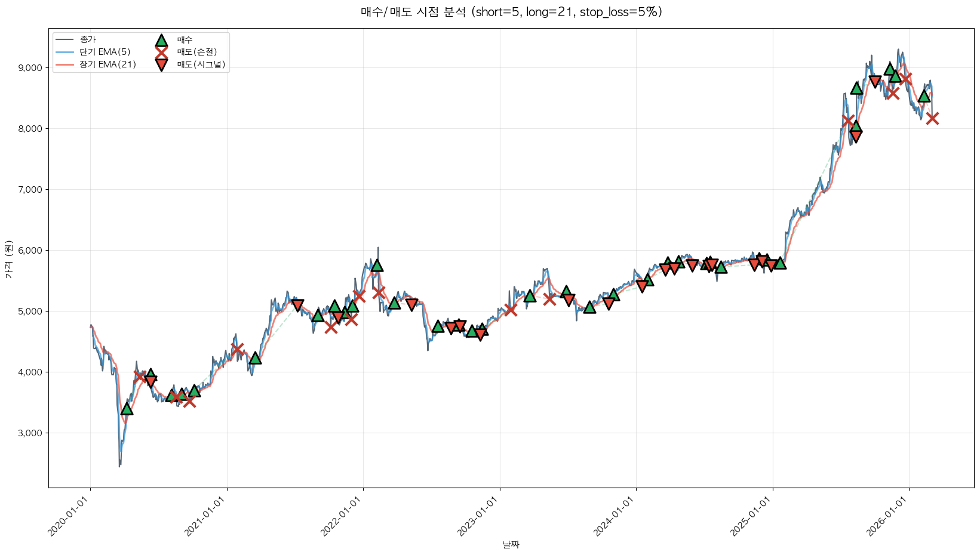Viewport: 980px width, 555px height.
Task: Click the stop-loss X just after 2021-01-01
Action: tap(237, 349)
